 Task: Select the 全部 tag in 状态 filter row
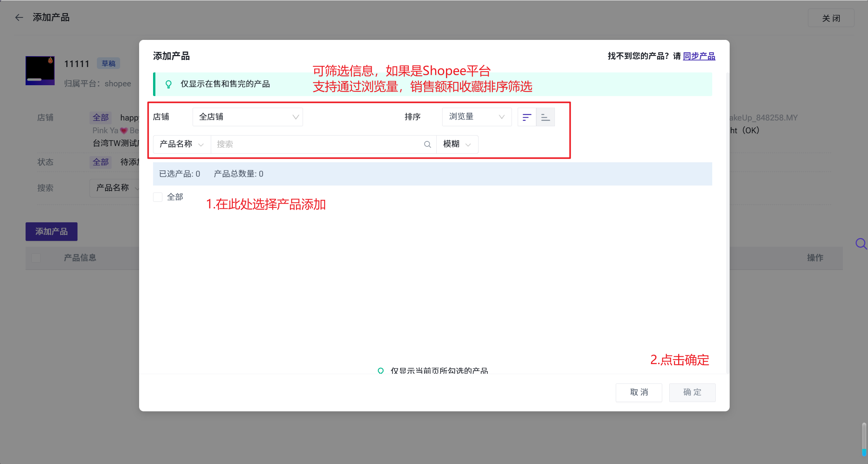tap(100, 162)
